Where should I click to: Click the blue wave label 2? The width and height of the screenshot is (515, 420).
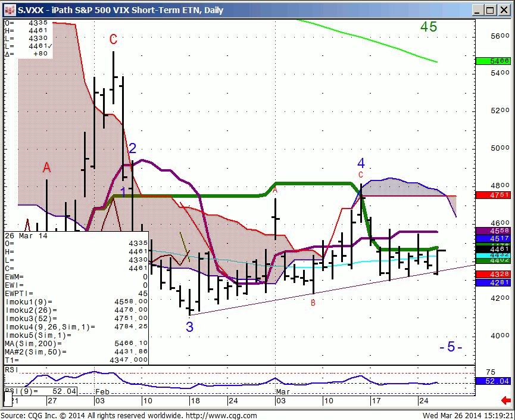(x=132, y=148)
